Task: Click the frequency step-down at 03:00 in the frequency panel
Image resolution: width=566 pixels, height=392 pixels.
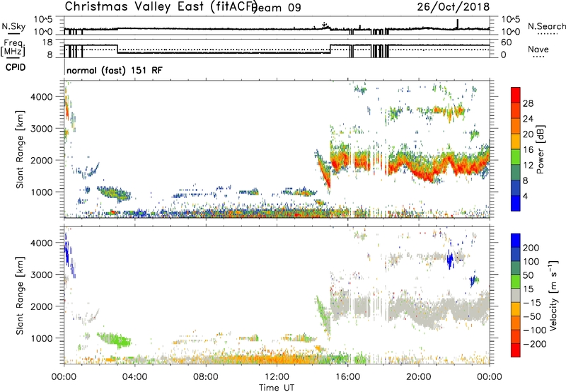Action: click(117, 49)
